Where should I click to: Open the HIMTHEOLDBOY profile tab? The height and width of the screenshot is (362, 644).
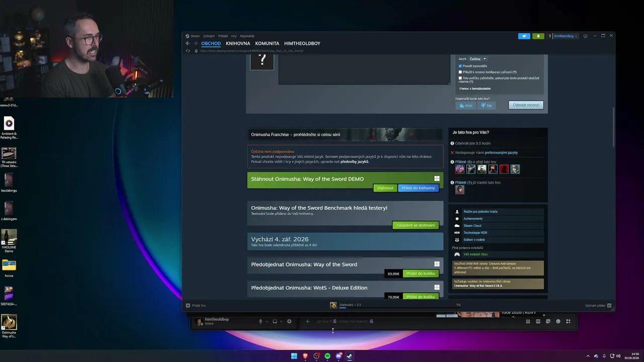[x=302, y=43]
